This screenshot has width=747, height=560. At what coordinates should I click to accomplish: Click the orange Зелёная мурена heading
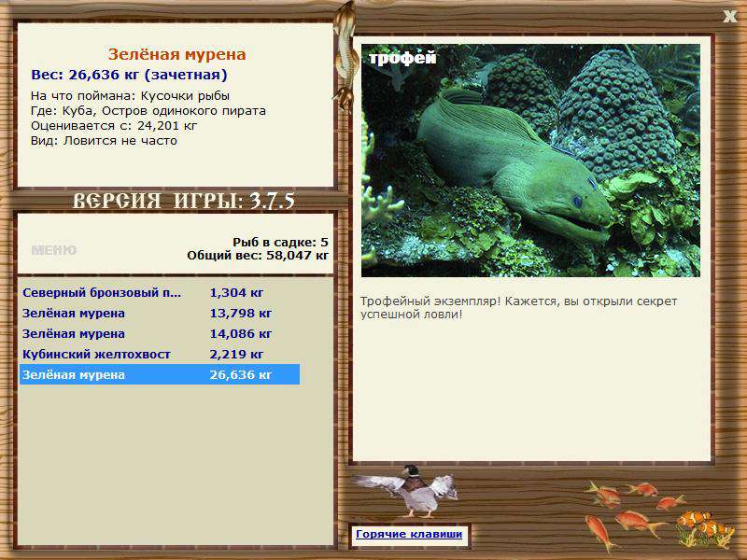pos(176,54)
